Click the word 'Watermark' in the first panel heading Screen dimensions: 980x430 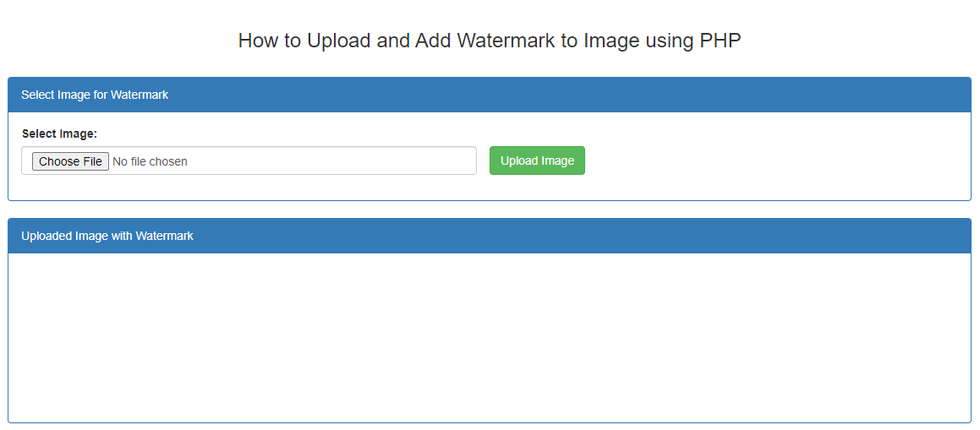[x=140, y=95]
